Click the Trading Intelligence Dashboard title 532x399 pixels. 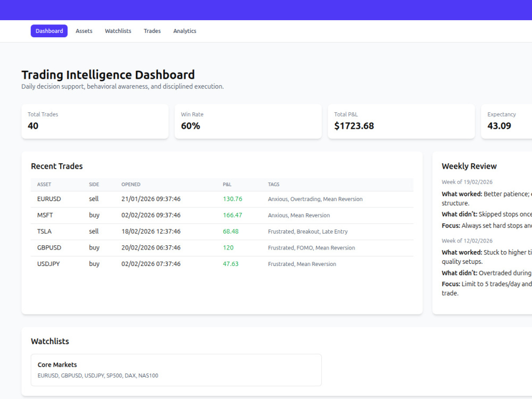tap(108, 74)
